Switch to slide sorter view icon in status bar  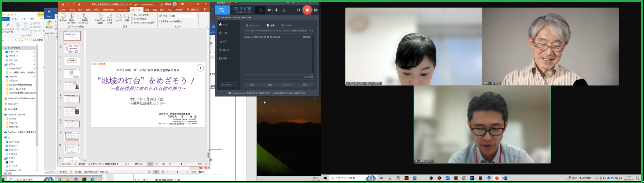157,164
